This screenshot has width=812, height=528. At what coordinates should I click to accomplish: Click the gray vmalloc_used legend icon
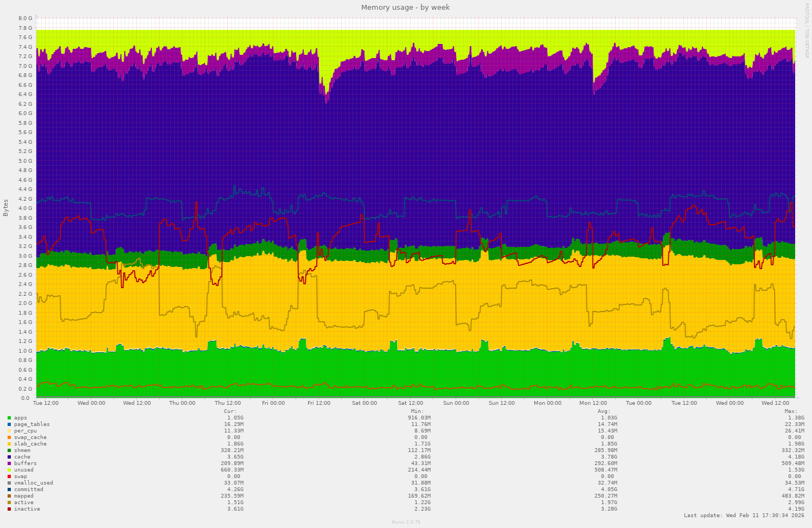tap(9, 482)
